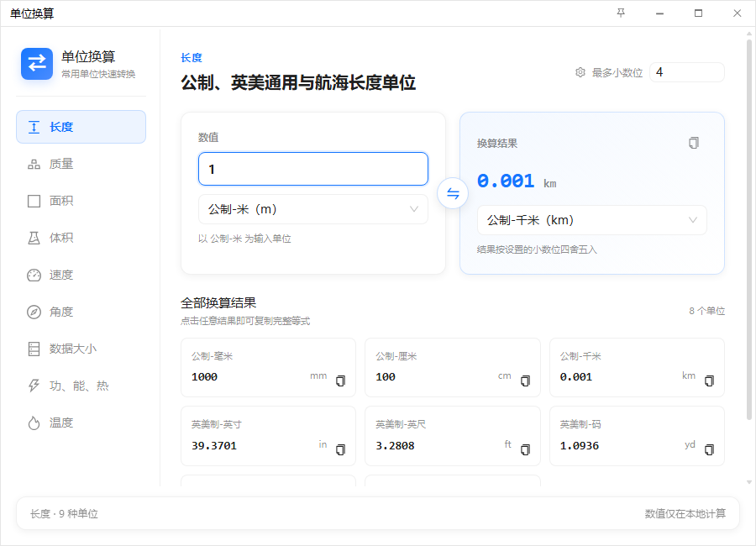Click the 全部换算结果 heading
The image size is (756, 546).
(x=218, y=303)
